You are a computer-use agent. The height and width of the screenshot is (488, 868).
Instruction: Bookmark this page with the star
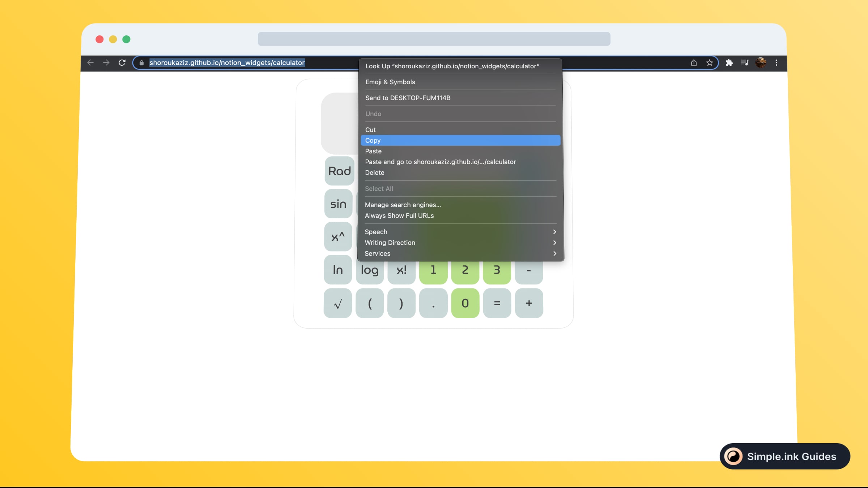pos(710,63)
